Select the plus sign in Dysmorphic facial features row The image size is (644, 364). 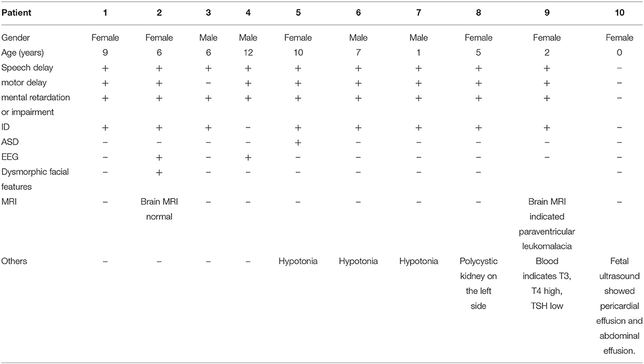point(159,172)
